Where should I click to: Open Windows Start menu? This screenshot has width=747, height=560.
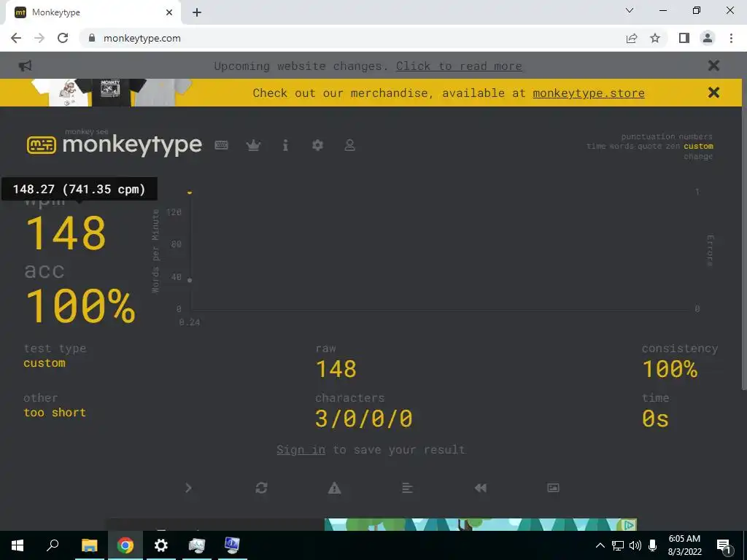[x=18, y=545]
